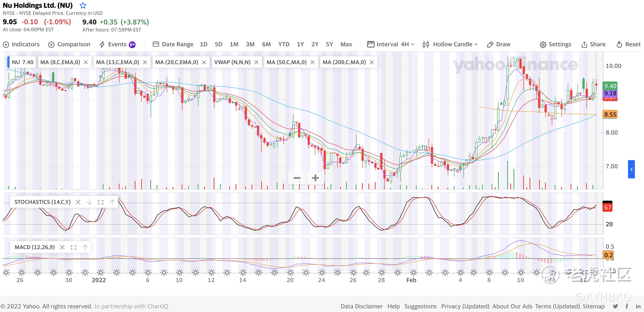Move the Stochastics panel down
Image resolution: width=644 pixels, height=312 pixels.
[89, 202]
